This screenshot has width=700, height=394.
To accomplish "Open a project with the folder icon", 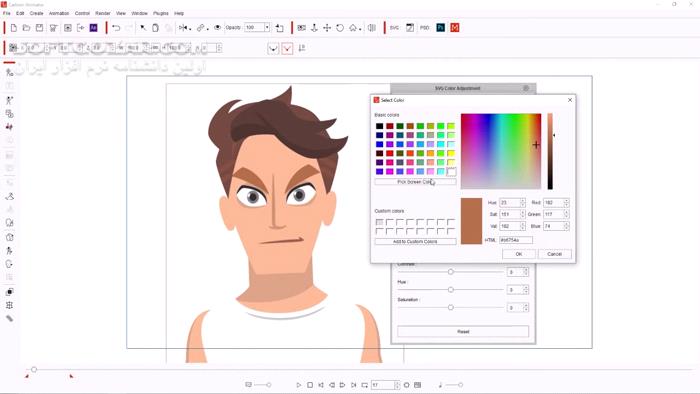I will pyautogui.click(x=26, y=28).
